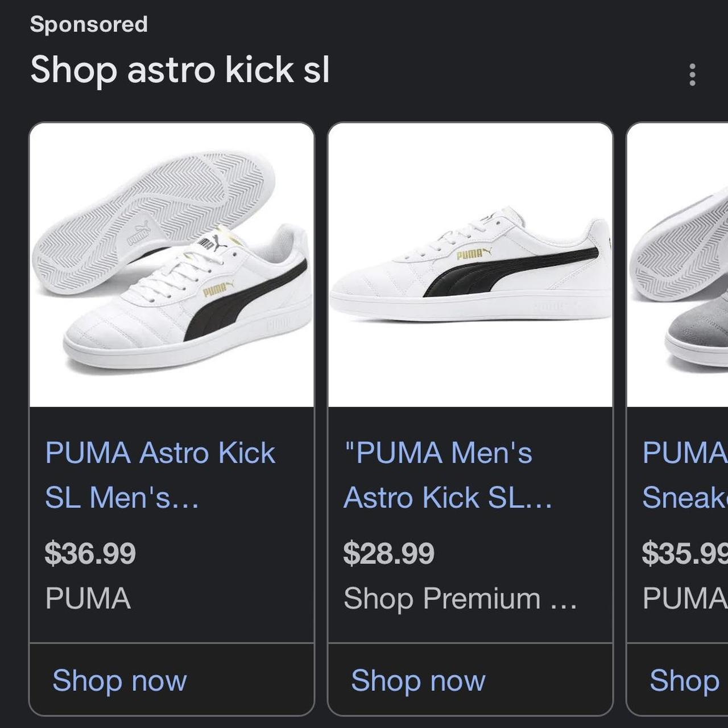Shop now on the $36.99 PUMA listing
Image resolution: width=728 pixels, height=728 pixels.
118,680
